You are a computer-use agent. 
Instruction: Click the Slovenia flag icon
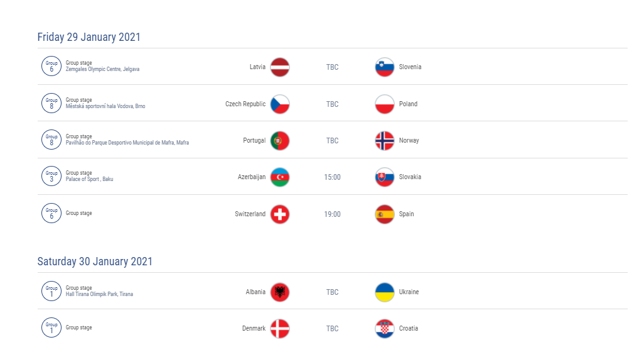point(384,67)
